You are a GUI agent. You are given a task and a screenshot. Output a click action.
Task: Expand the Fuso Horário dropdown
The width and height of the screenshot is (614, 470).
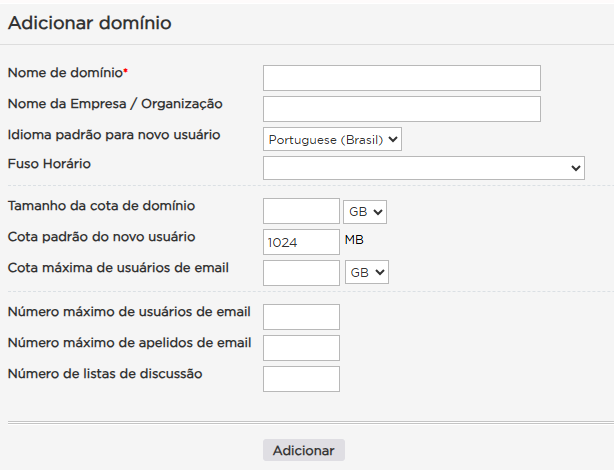(x=423, y=168)
